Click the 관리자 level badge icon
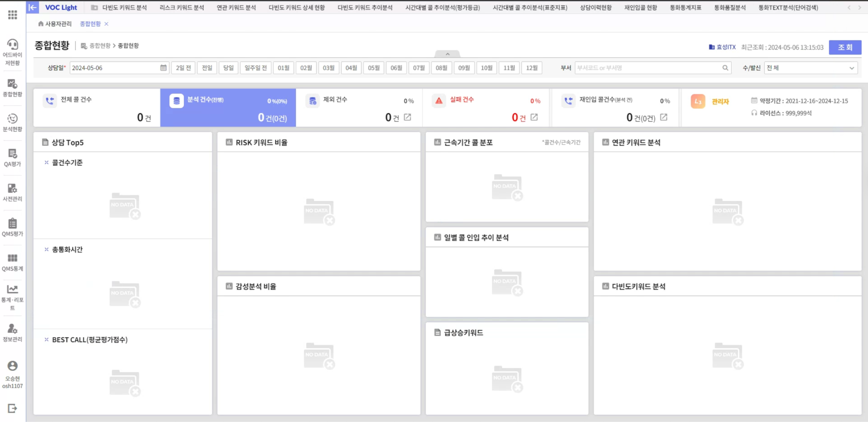 click(x=698, y=101)
